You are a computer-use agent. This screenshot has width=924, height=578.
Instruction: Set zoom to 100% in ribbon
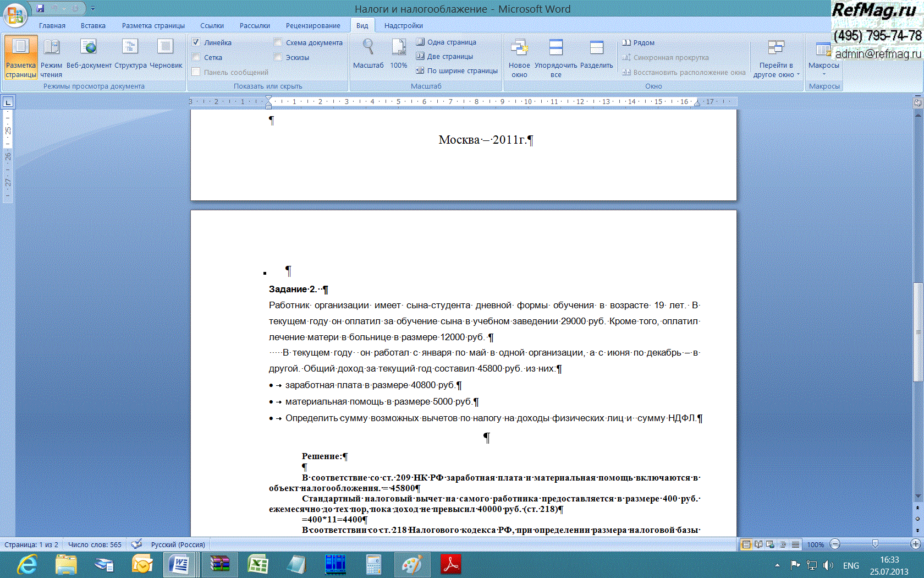pos(399,55)
